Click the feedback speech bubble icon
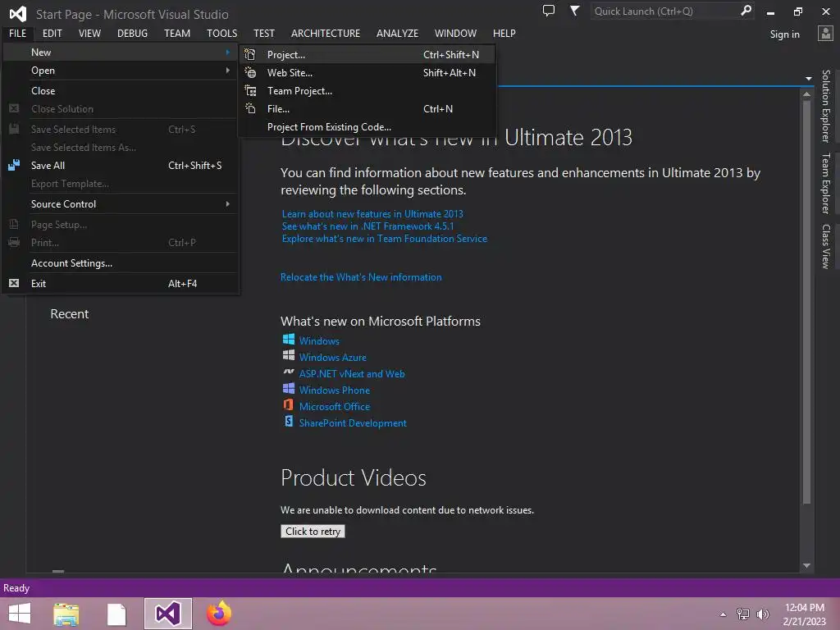This screenshot has width=840, height=630. tap(549, 11)
